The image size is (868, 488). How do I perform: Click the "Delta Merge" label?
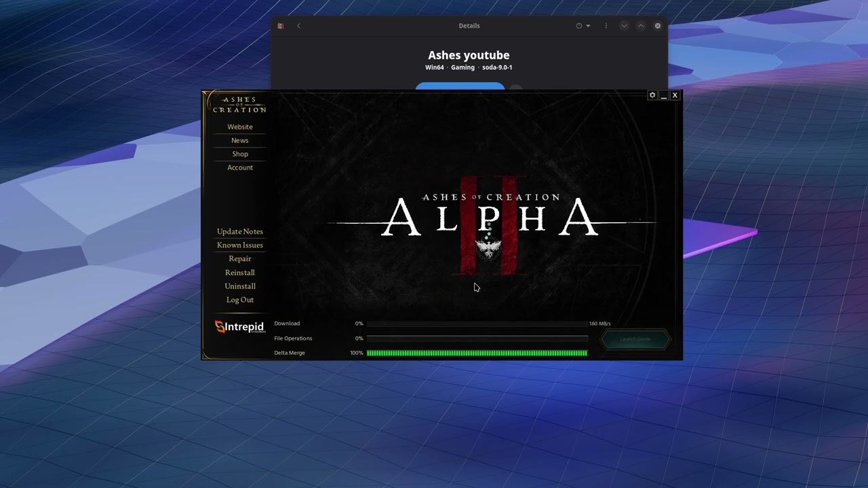[290, 353]
